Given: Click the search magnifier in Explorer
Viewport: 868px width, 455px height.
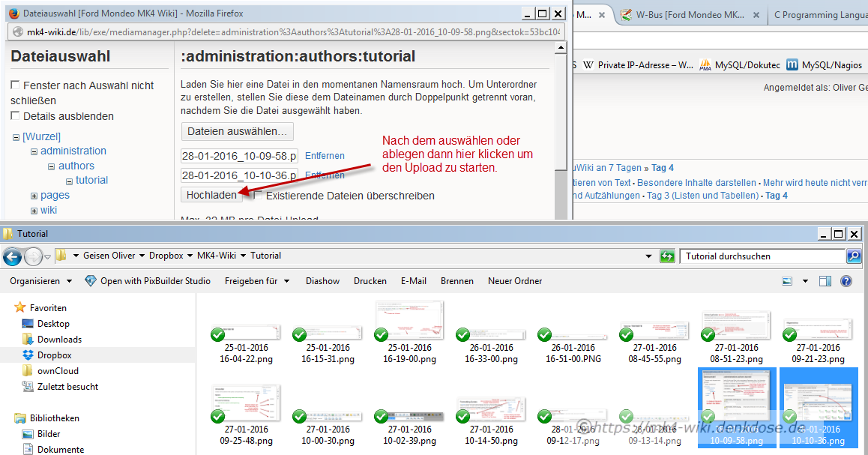Looking at the screenshot, I should click(853, 256).
